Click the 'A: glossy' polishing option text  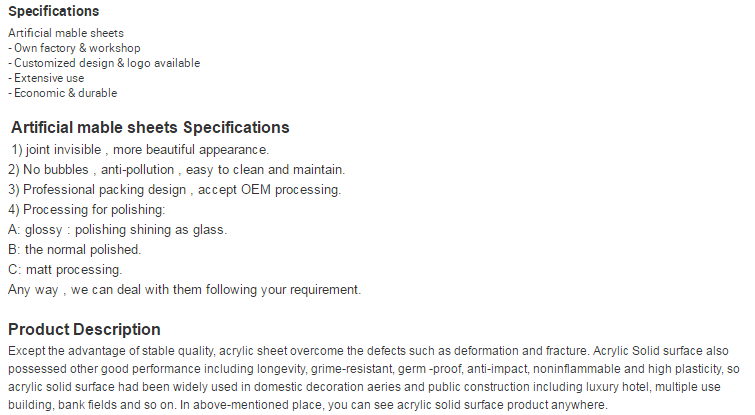click(x=117, y=230)
